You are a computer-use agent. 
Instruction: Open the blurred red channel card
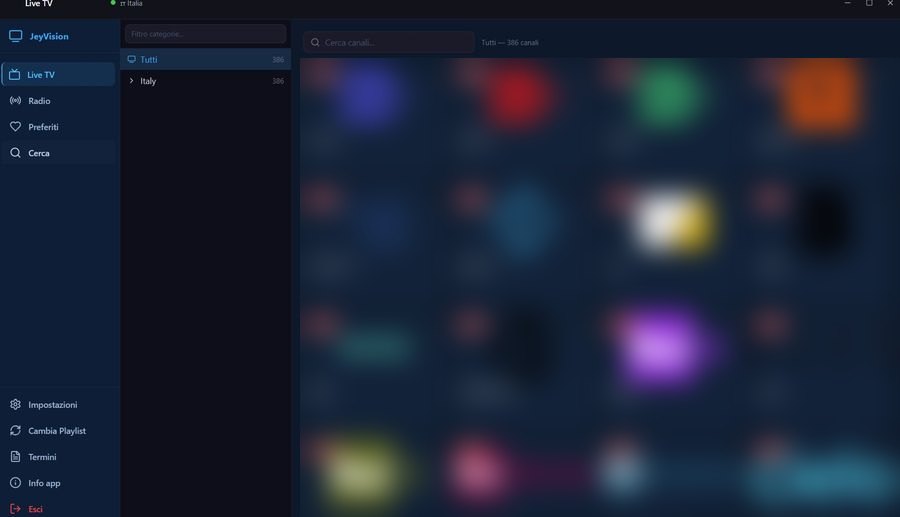(x=518, y=96)
